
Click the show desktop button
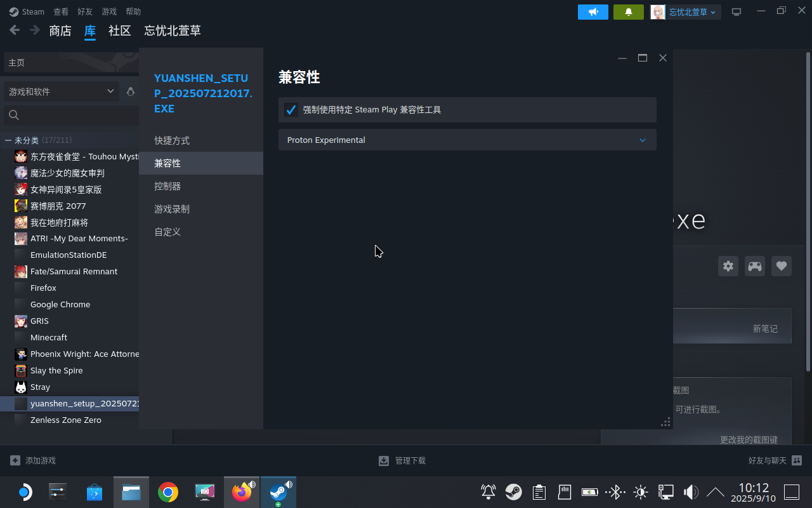[792, 492]
